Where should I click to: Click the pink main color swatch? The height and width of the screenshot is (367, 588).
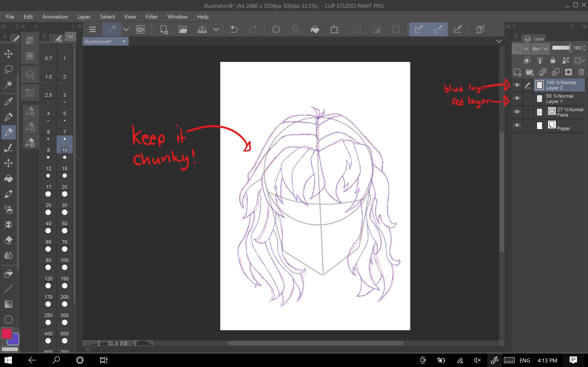[7, 333]
